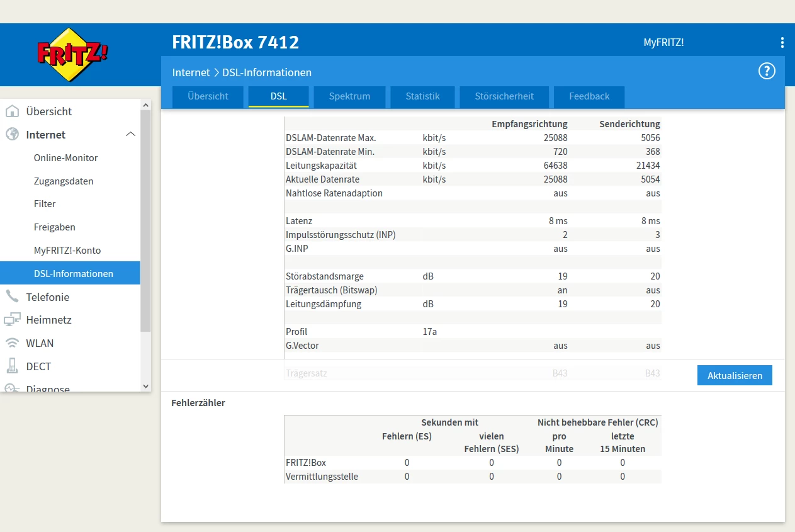Collapse the Internet menu chevron
Viewport: 795px width, 532px height.
pos(130,134)
